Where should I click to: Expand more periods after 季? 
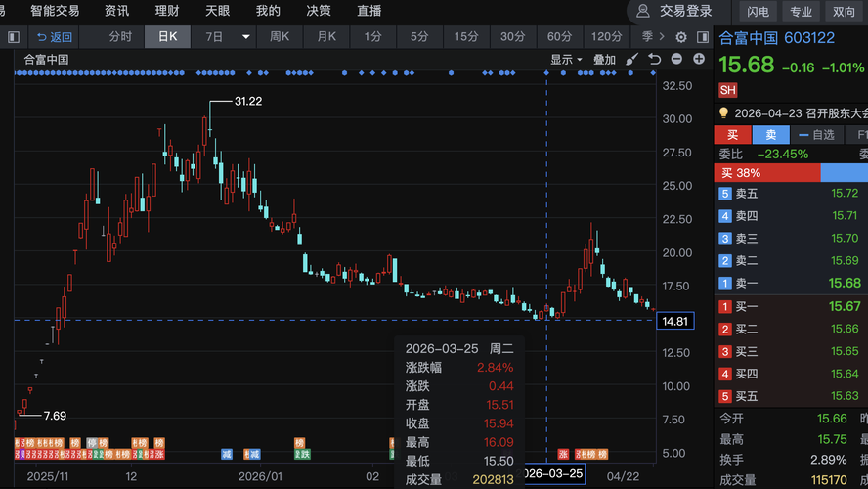pos(661,37)
